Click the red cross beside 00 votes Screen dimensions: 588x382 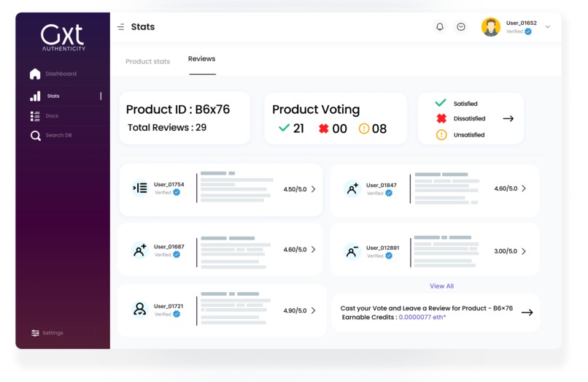tap(323, 129)
